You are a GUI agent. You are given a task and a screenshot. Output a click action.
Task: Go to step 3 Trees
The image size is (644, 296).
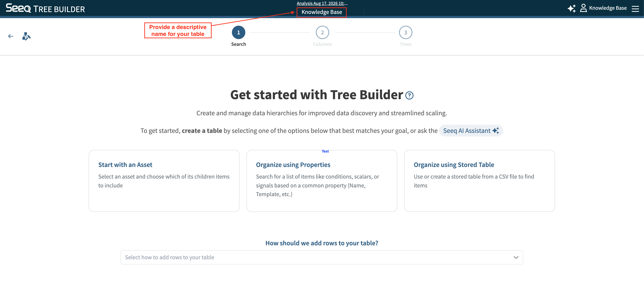click(x=406, y=33)
